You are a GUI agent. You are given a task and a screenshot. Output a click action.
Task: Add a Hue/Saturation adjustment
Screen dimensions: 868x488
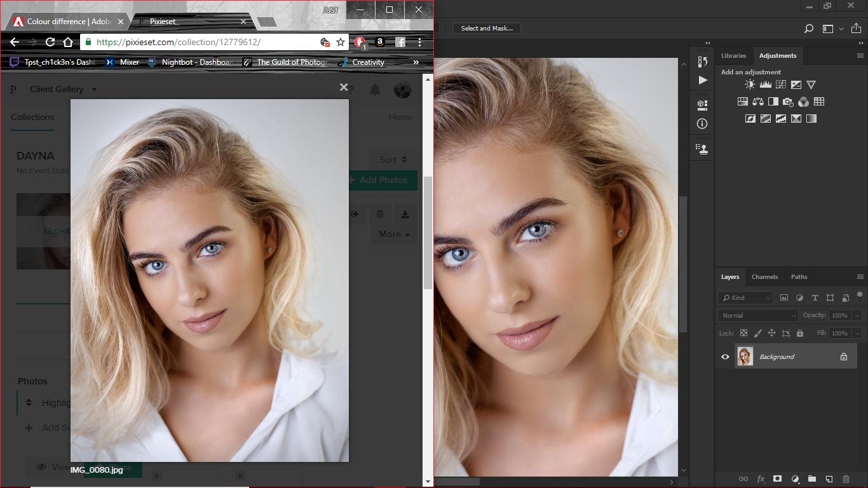coord(742,102)
